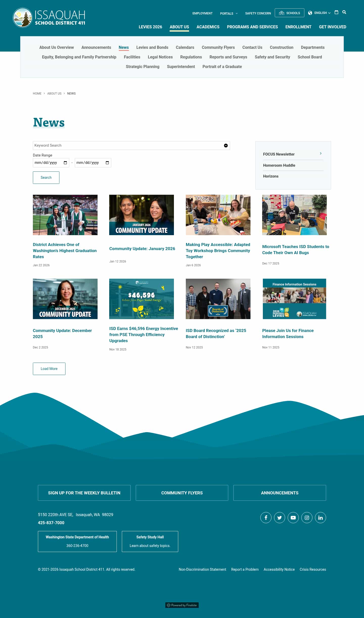Click Load More news button
Viewport: 364px width, 618px height.
(x=49, y=369)
